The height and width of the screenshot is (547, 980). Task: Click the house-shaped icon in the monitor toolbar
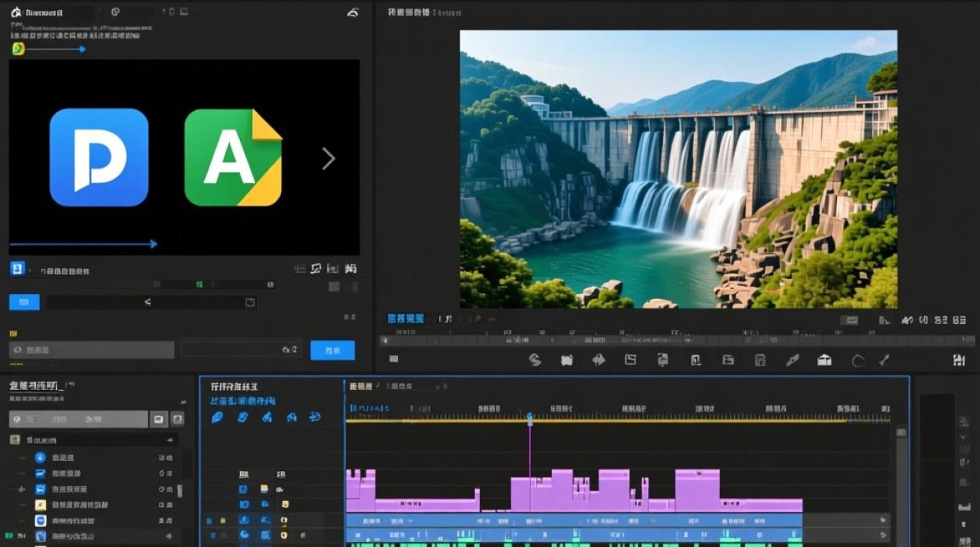[825, 360]
